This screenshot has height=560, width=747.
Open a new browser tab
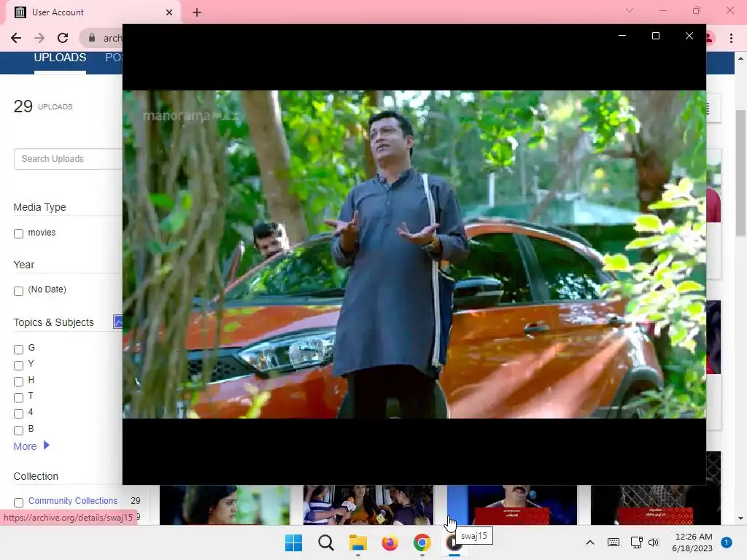(x=197, y=12)
